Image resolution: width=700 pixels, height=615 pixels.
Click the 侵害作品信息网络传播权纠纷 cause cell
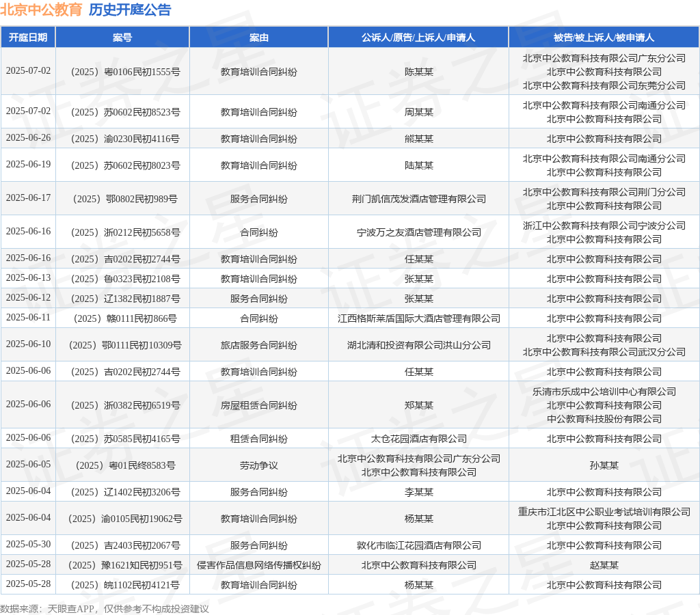coord(259,566)
